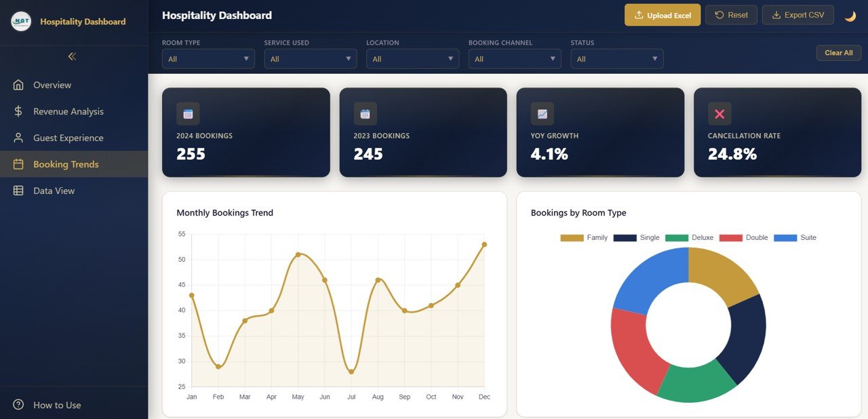Expand the Status filter dropdown
868x419 pixels.
pyautogui.click(x=616, y=59)
